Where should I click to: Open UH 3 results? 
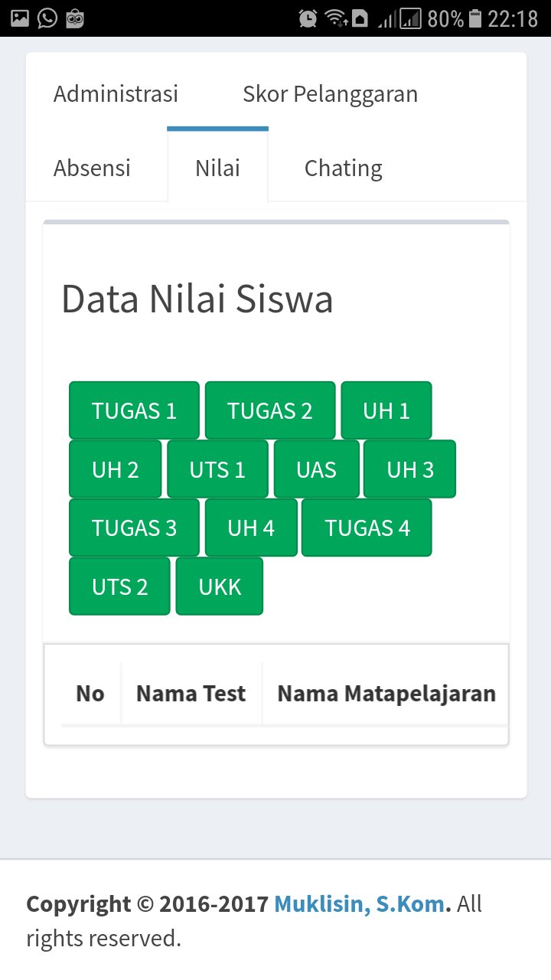point(409,469)
